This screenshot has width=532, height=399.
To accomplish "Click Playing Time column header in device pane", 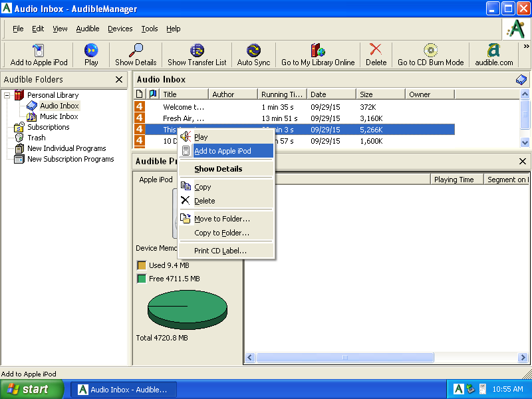I will [x=457, y=180].
